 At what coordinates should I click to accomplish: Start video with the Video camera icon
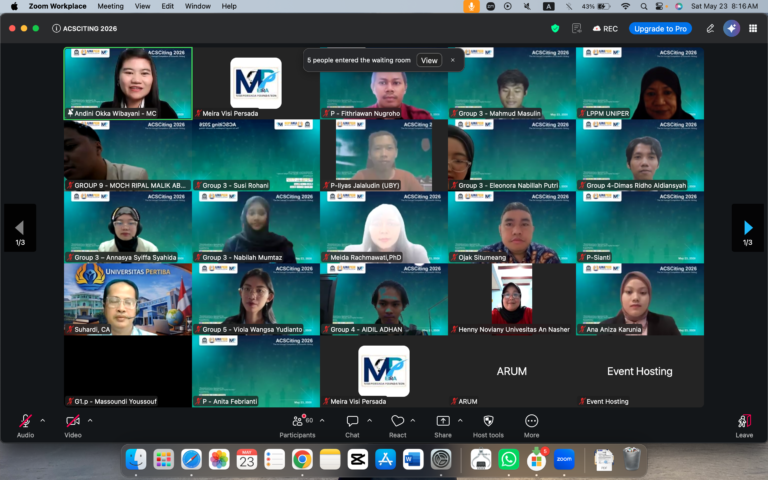[72, 421]
